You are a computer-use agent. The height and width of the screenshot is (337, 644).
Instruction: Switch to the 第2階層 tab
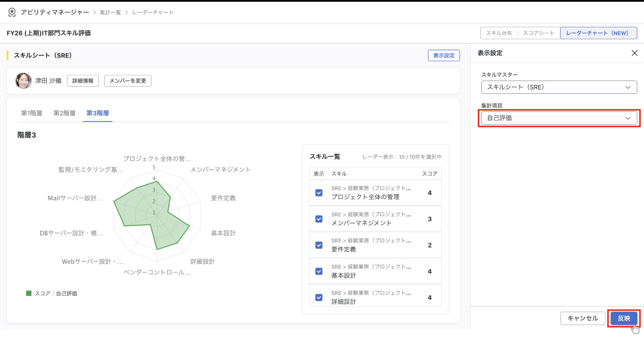64,113
